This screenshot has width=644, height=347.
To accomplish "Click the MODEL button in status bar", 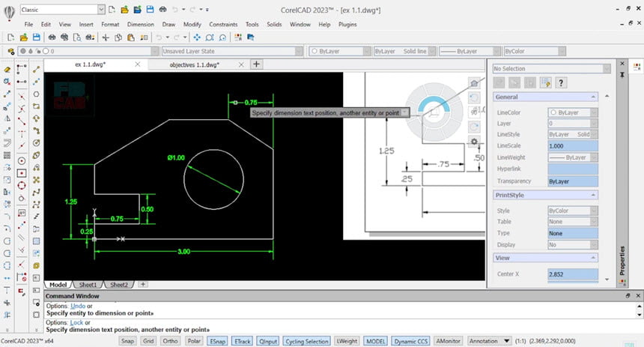I will (x=375, y=341).
